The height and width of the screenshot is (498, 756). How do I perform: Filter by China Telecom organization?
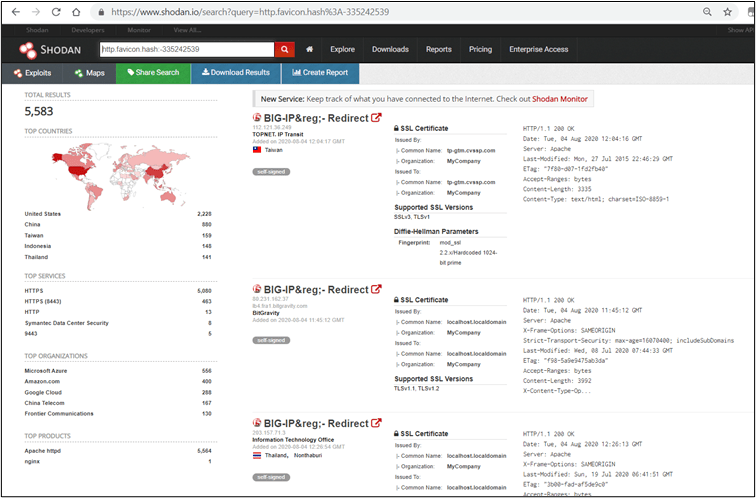pyautogui.click(x=44, y=403)
